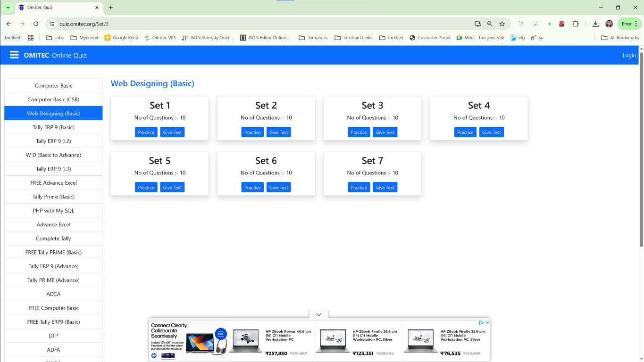Open the Chrome downloads icon
The width and height of the screenshot is (644, 362).
595,24
